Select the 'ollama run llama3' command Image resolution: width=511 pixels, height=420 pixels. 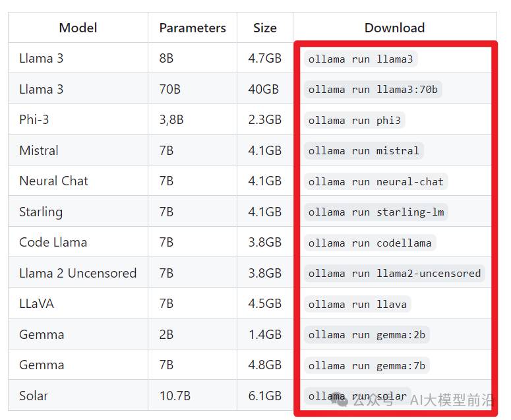(361, 59)
